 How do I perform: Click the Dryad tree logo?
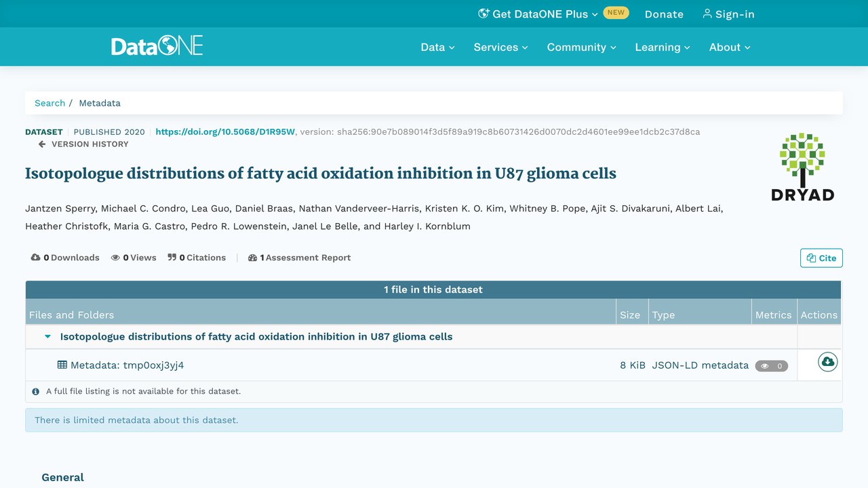802,167
